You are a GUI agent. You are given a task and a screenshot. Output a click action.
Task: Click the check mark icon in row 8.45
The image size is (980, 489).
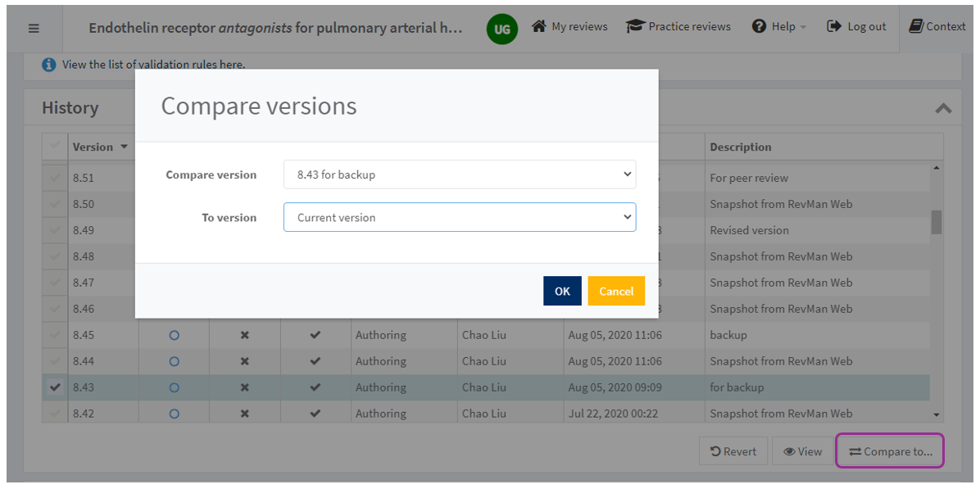click(315, 335)
